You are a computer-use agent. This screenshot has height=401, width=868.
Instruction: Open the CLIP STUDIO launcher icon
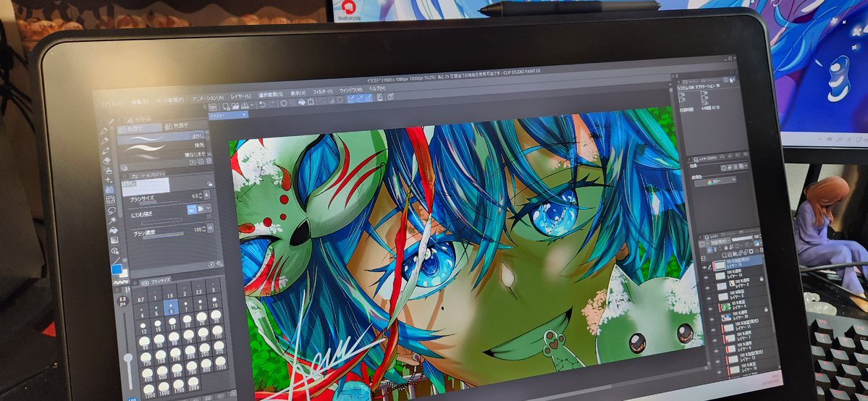[213, 107]
